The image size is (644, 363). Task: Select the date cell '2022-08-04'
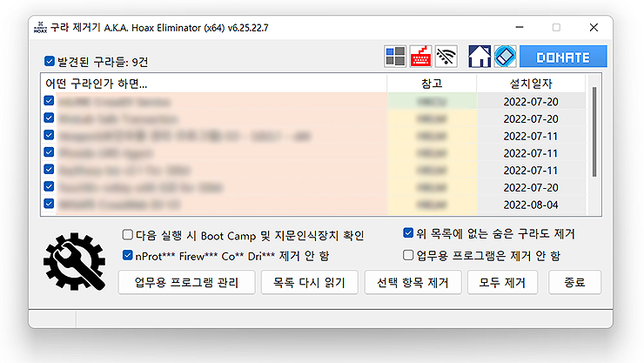[x=531, y=205]
